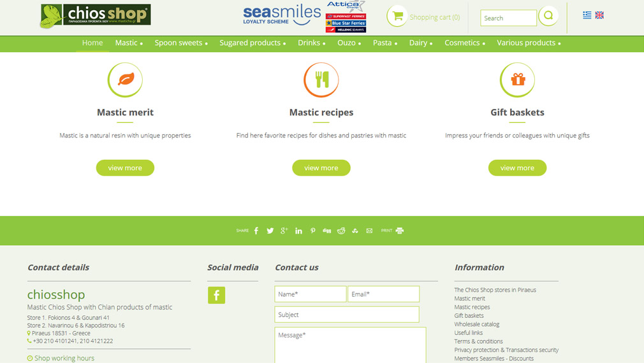Open Members Seasmiles - Discounts link
This screenshot has width=644, height=363.
[x=494, y=359]
